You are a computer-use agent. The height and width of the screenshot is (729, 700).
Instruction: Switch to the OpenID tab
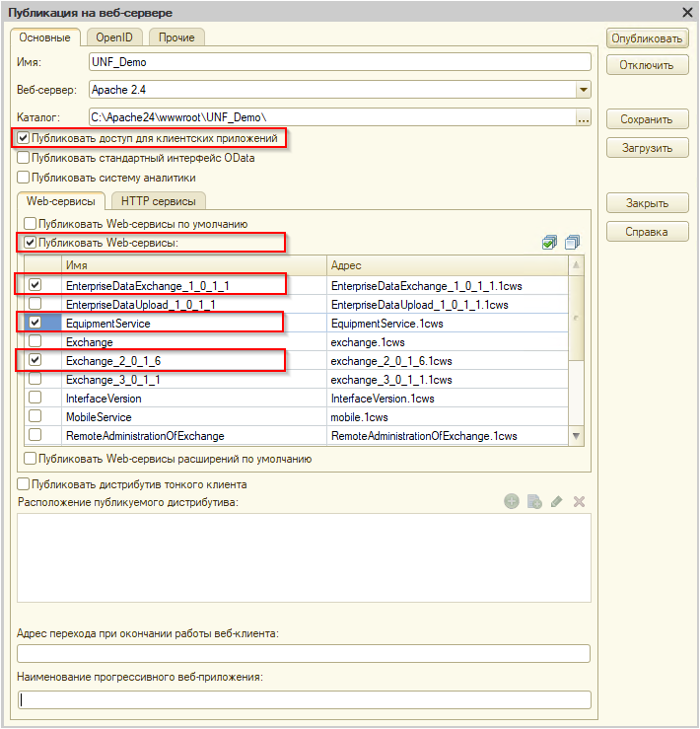(114, 37)
